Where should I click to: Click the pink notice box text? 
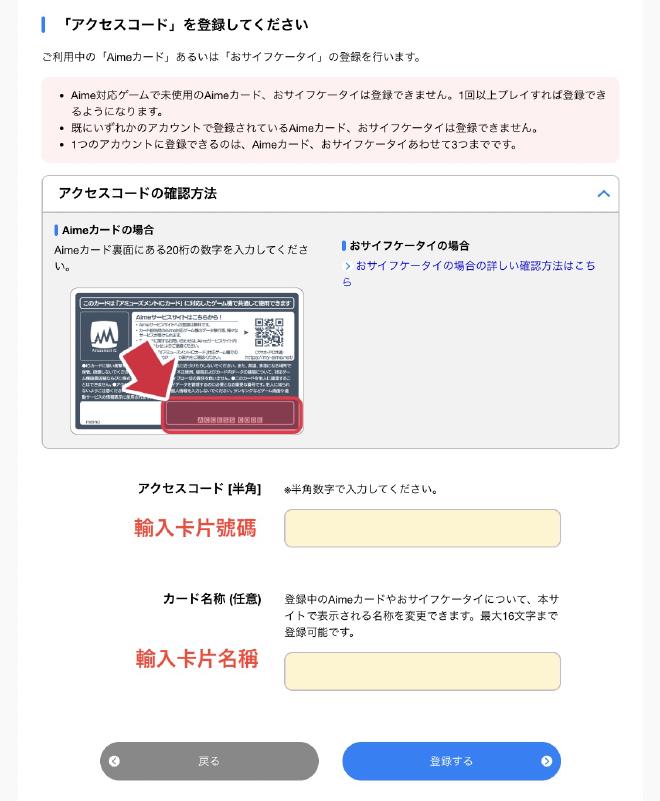[x=330, y=120]
